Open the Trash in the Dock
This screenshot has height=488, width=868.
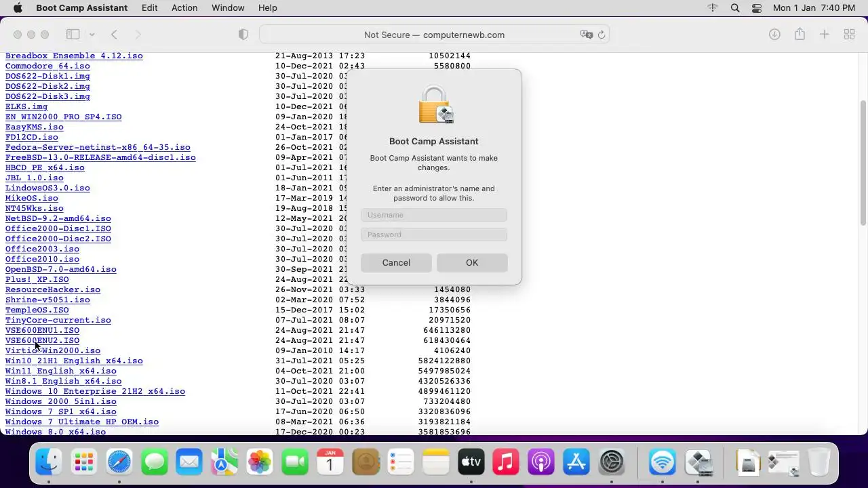819,463
